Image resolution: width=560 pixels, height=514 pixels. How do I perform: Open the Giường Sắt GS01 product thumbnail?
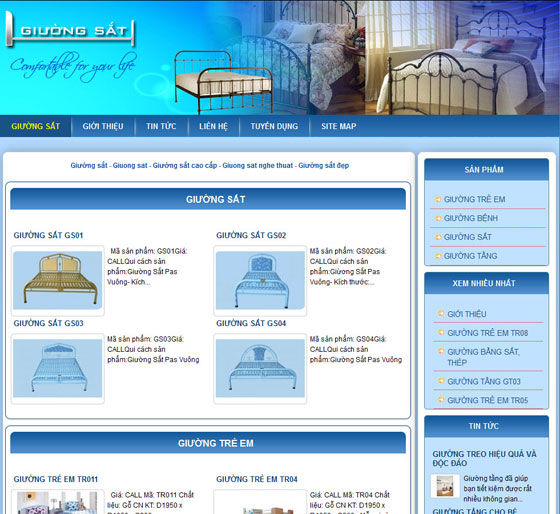[x=58, y=280]
